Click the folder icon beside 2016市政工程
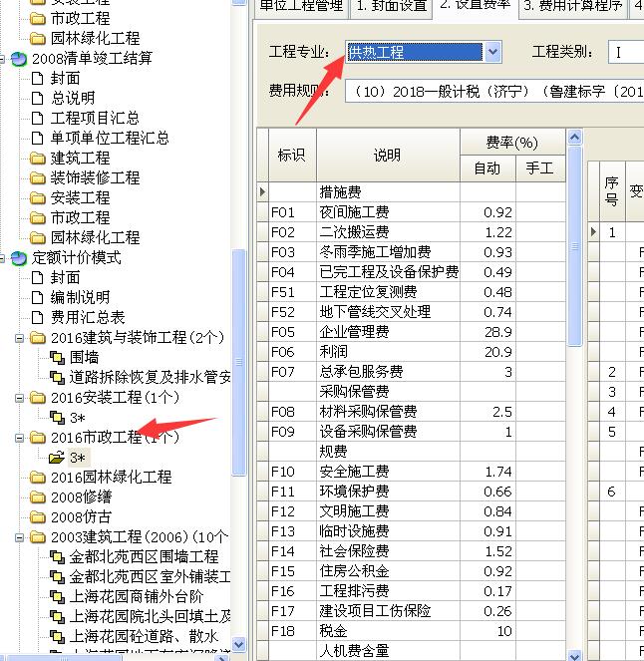The image size is (644, 661). click(38, 438)
